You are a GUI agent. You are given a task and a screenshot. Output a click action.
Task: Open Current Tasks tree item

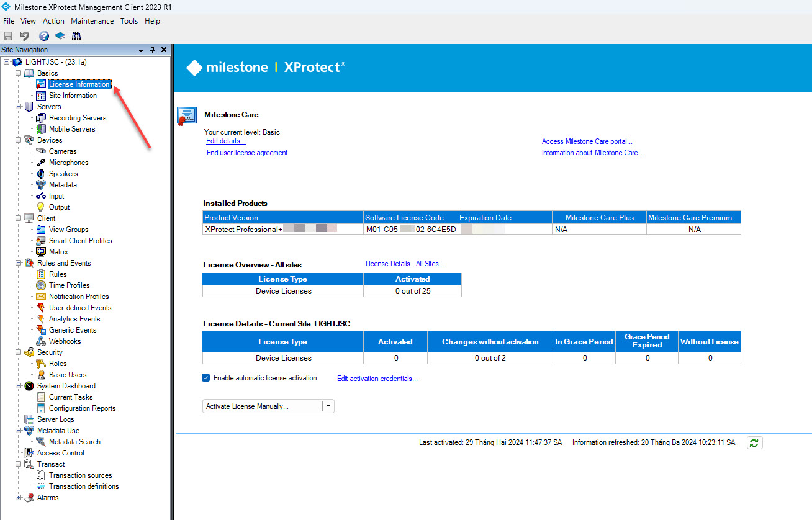tap(71, 397)
